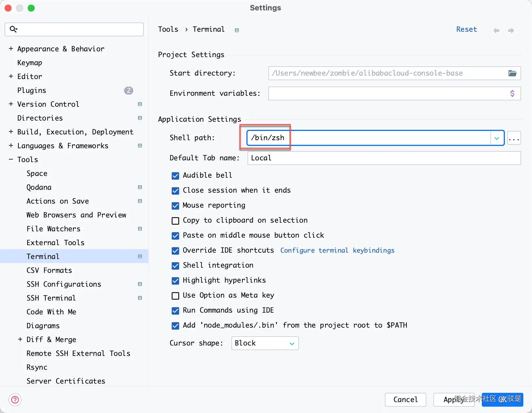Click the help question mark icon
This screenshot has width=532, height=413.
point(15,400)
